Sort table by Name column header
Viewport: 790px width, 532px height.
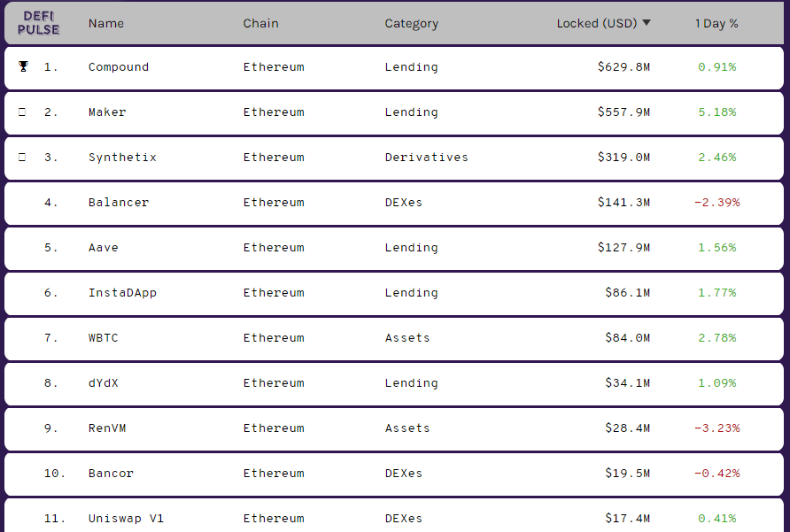pyautogui.click(x=105, y=23)
